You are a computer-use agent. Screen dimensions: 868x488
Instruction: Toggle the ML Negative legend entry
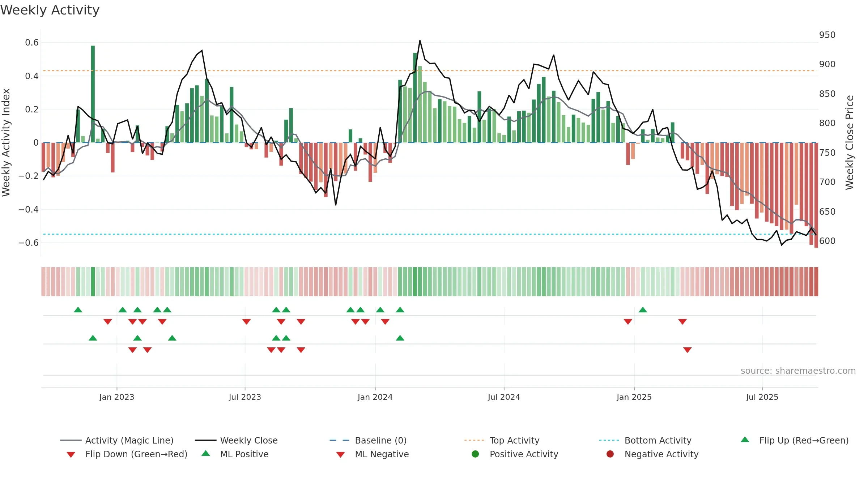(373, 454)
